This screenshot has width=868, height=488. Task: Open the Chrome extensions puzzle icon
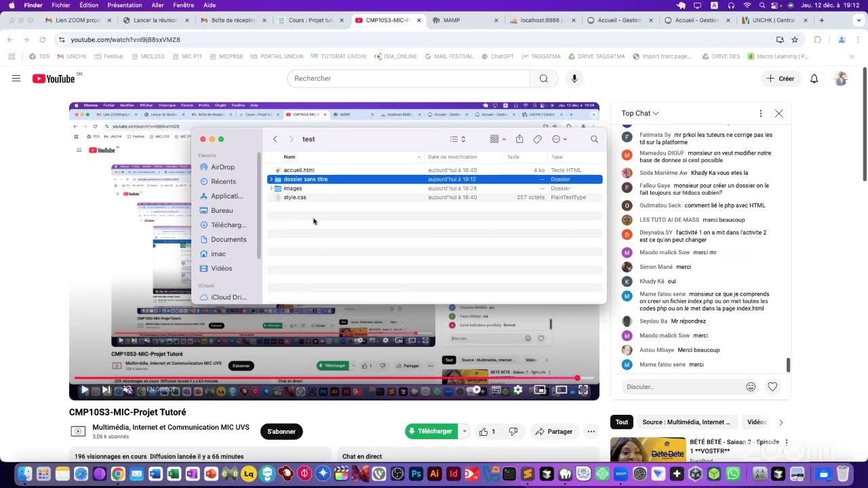point(818,40)
